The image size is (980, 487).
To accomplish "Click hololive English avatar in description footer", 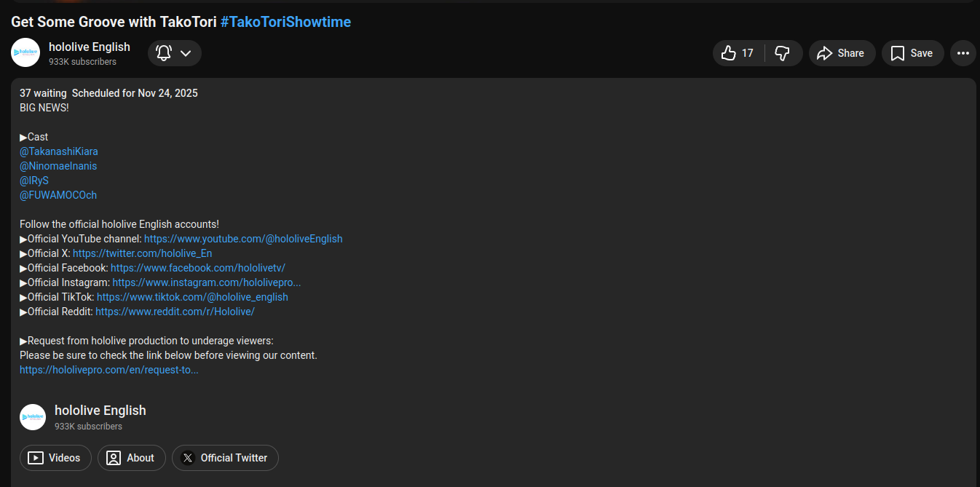I will click(33, 417).
